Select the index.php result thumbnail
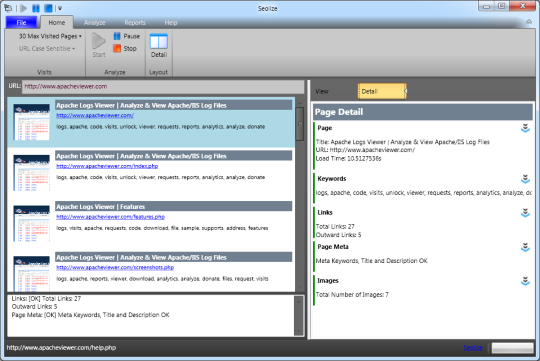This screenshot has height=361, width=540. coord(31,173)
